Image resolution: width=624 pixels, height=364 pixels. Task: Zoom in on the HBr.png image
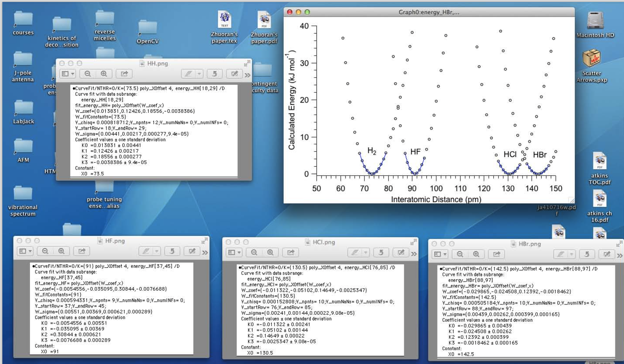(476, 254)
